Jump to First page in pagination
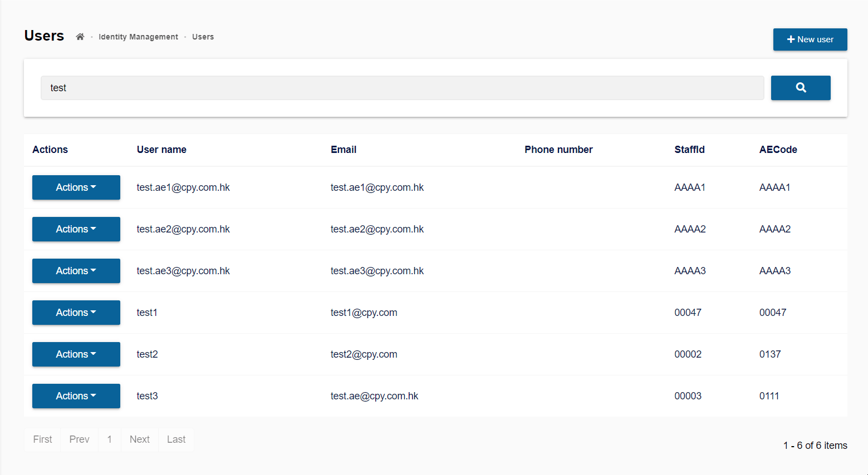Image resolution: width=868 pixels, height=475 pixels. (x=42, y=439)
